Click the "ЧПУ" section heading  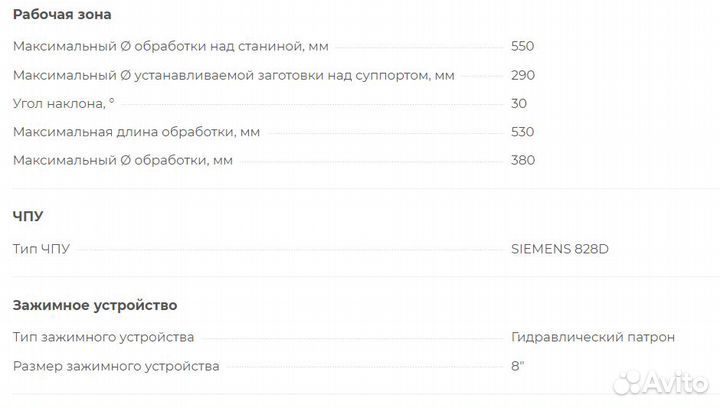click(x=28, y=216)
